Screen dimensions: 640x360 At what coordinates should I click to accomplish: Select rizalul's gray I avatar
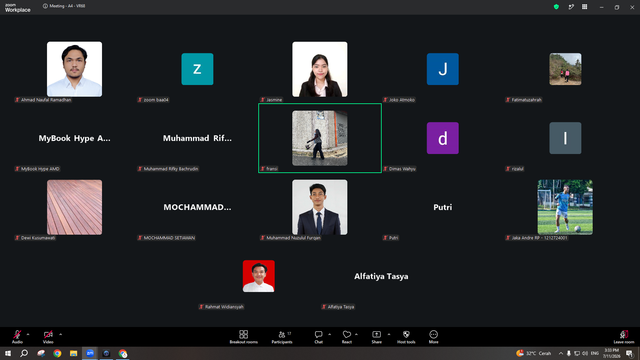pyautogui.click(x=565, y=138)
